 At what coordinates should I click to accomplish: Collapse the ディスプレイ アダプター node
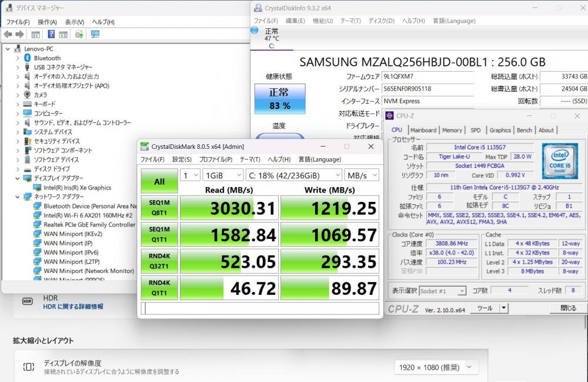tap(18, 178)
